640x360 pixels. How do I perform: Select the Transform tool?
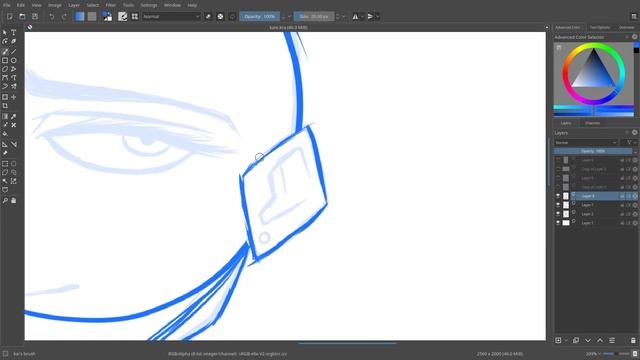pos(5,97)
